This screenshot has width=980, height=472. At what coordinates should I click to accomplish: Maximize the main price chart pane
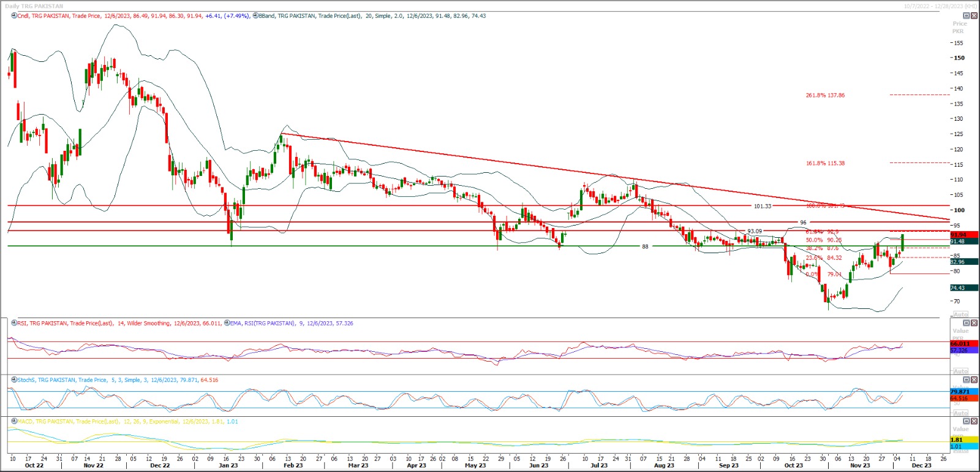967,16
